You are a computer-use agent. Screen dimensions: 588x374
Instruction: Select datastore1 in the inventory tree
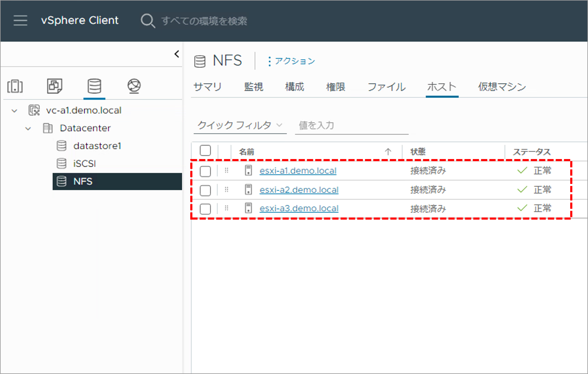coord(97,146)
